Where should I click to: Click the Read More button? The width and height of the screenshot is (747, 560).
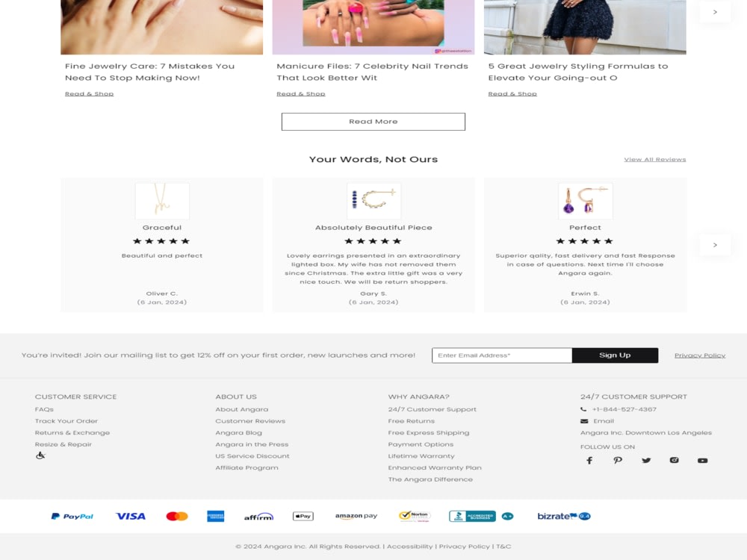click(x=373, y=122)
